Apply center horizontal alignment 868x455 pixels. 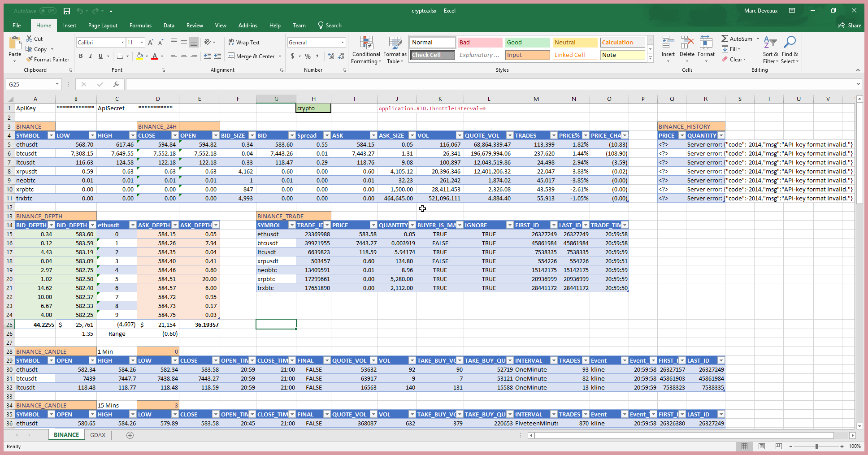click(184, 56)
